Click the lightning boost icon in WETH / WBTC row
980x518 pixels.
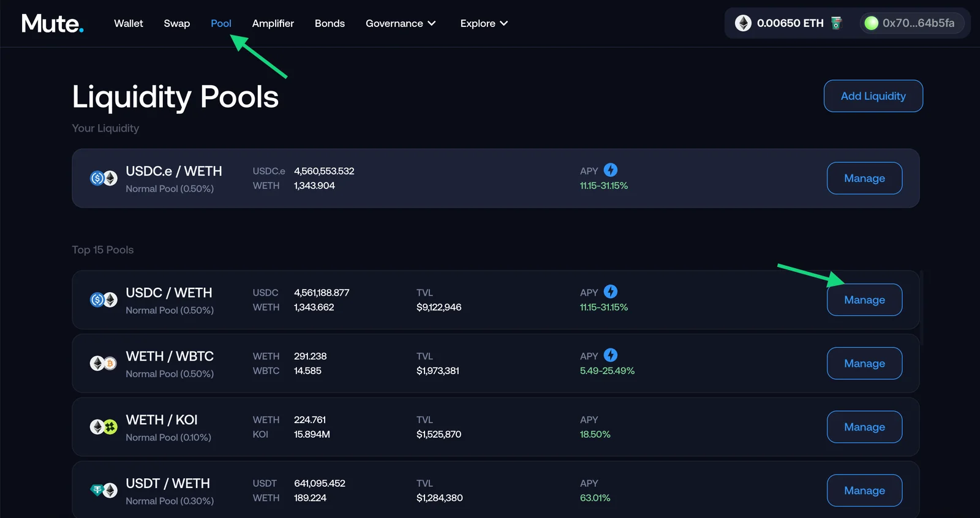coord(611,355)
